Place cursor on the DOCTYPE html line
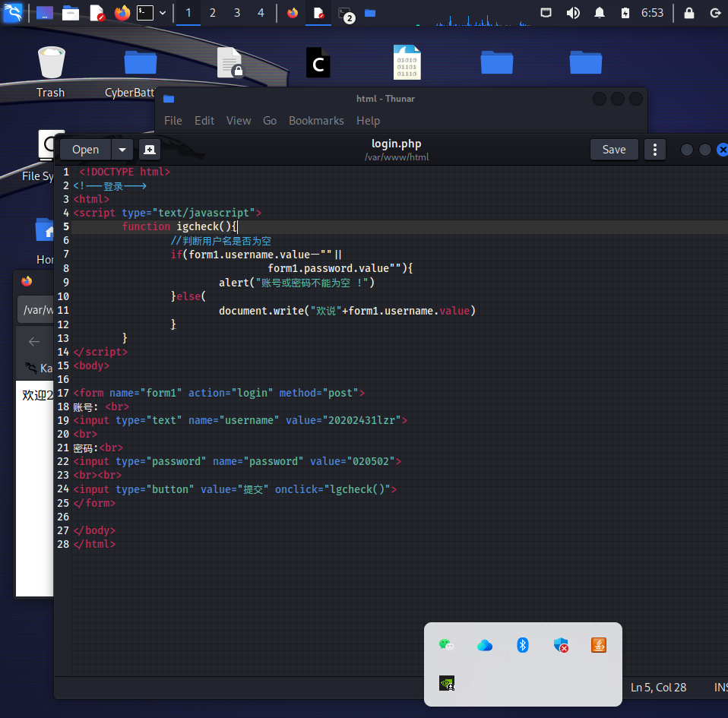Viewport: 728px width, 718px height. (124, 172)
